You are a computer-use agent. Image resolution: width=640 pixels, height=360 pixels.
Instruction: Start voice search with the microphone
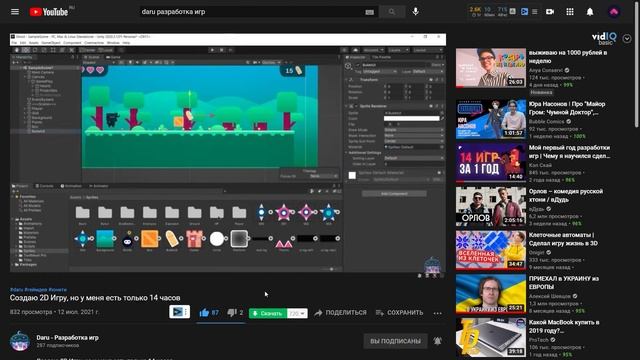click(x=416, y=12)
